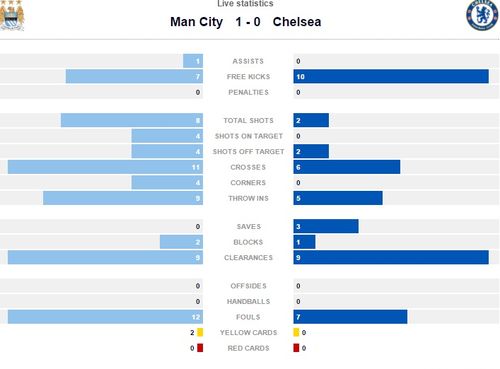Click the TOTAL SHOTS stat label
This screenshot has width=500, height=369.
click(248, 121)
